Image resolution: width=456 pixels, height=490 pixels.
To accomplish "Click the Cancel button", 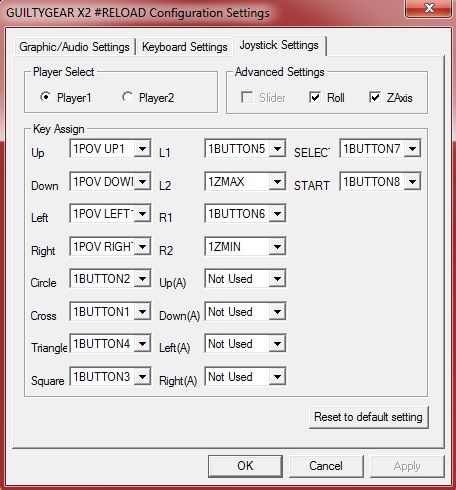I will coord(326,466).
